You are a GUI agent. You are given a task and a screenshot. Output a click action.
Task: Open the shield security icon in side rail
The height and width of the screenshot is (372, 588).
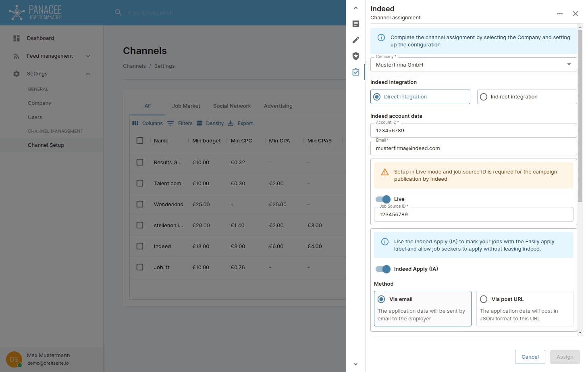pos(355,56)
